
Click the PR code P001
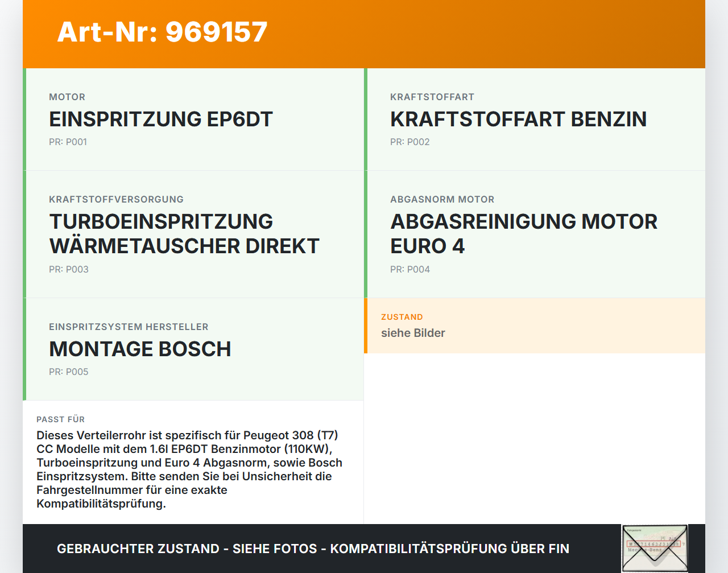tap(68, 142)
